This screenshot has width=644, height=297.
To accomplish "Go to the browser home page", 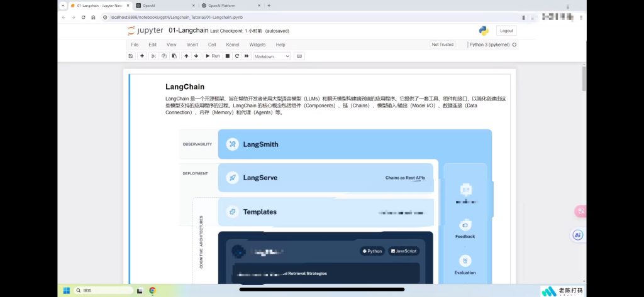I will click(93, 17).
